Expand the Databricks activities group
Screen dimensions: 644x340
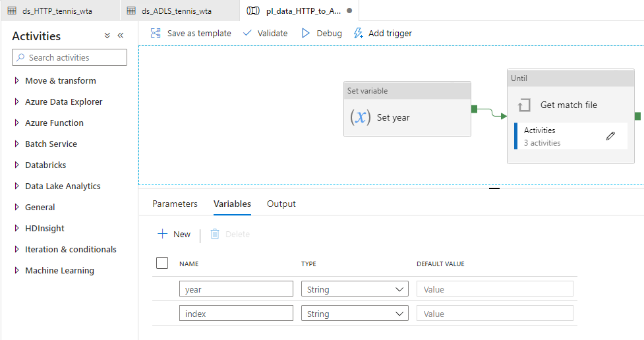(17, 165)
